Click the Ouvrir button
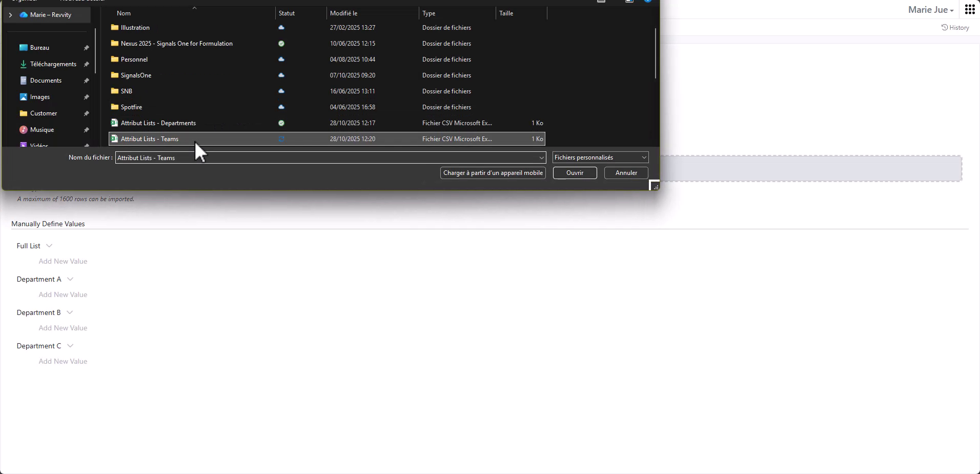The width and height of the screenshot is (980, 474). (x=575, y=173)
